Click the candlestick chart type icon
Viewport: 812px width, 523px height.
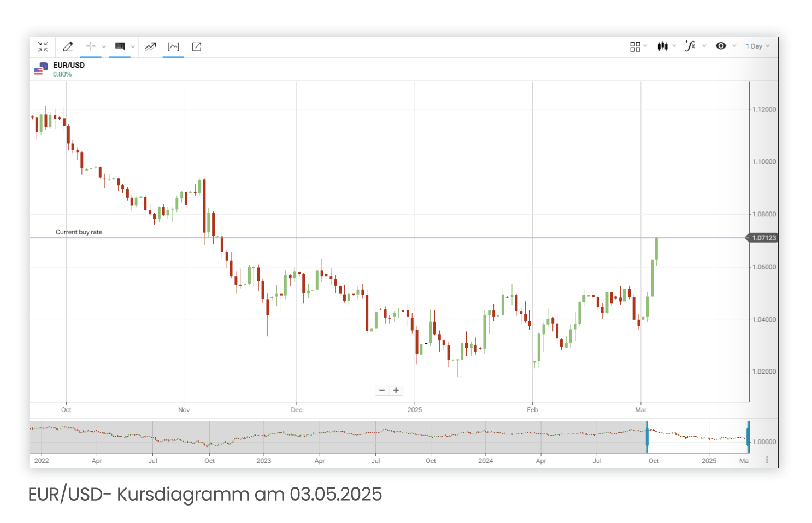tap(663, 46)
